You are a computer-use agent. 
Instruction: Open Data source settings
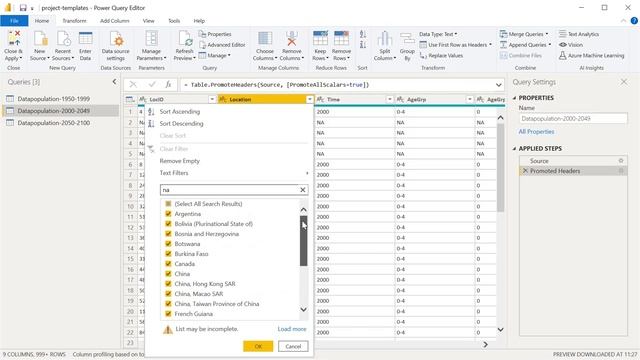[x=116, y=46]
